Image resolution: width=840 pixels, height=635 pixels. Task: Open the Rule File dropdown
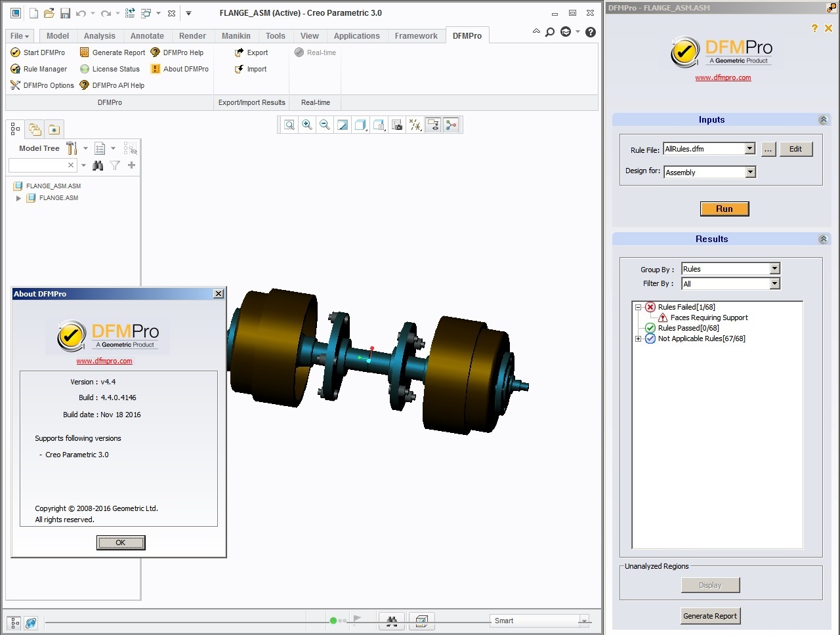[750, 149]
